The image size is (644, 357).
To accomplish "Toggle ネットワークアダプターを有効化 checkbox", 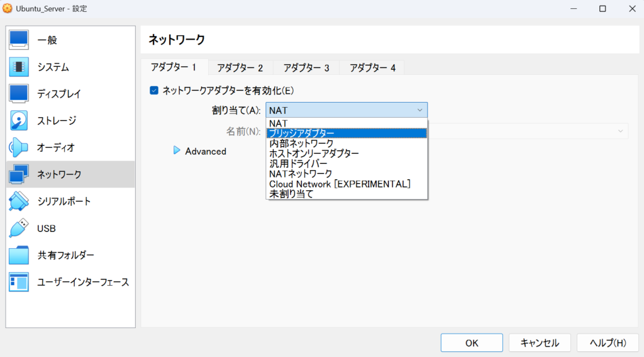I will [x=154, y=91].
